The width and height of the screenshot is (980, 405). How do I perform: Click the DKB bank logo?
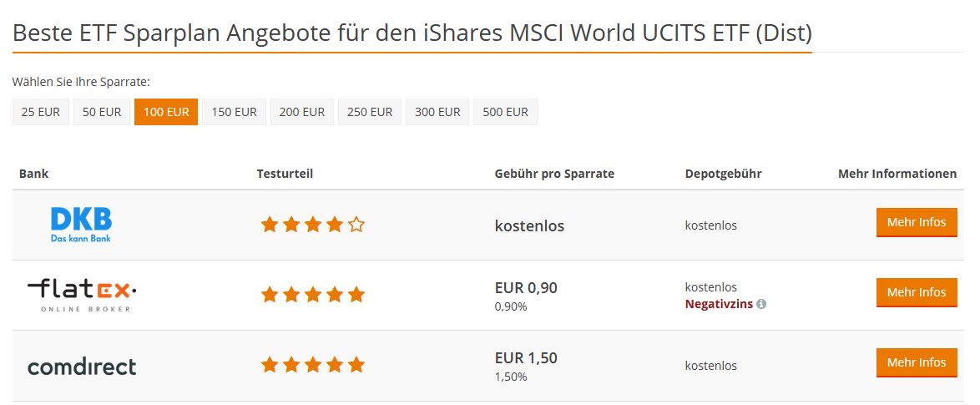[81, 225]
